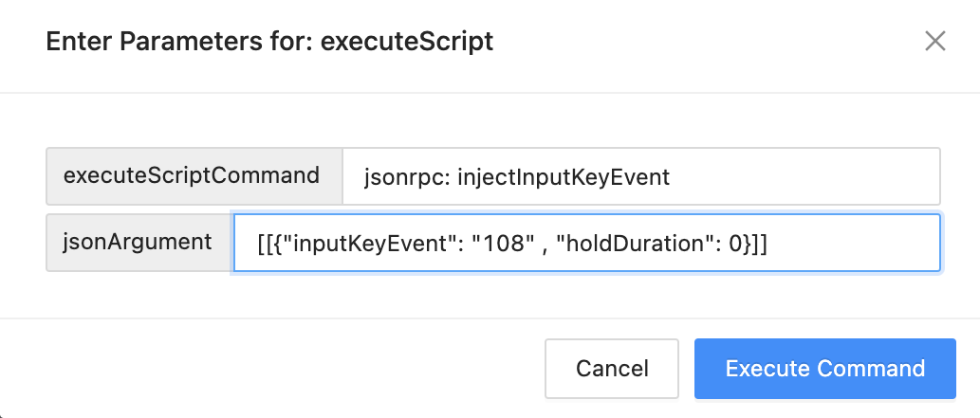Screen dimensions: 980x418
Task: Click the word executeScript in the title
Action: (407, 42)
